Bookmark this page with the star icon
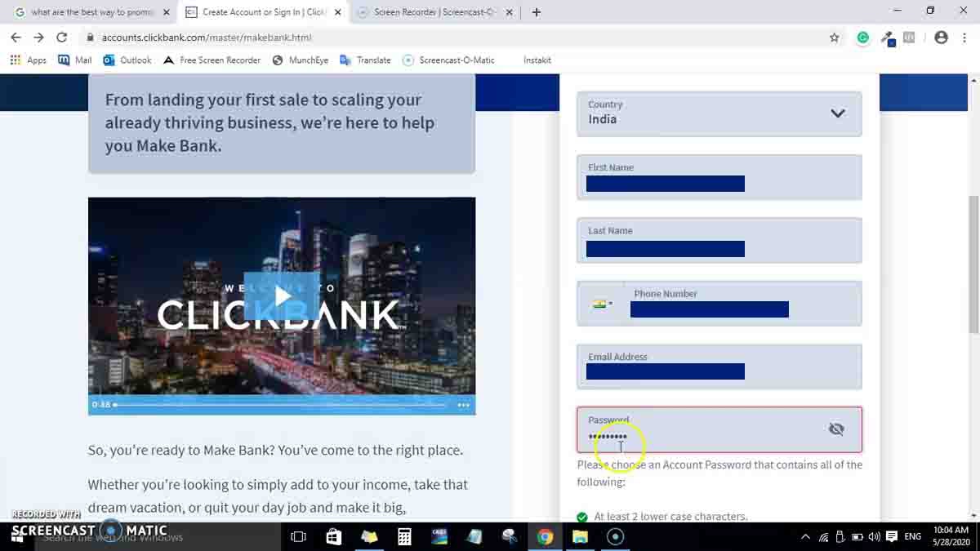This screenshot has height=551, width=980. click(x=834, y=38)
